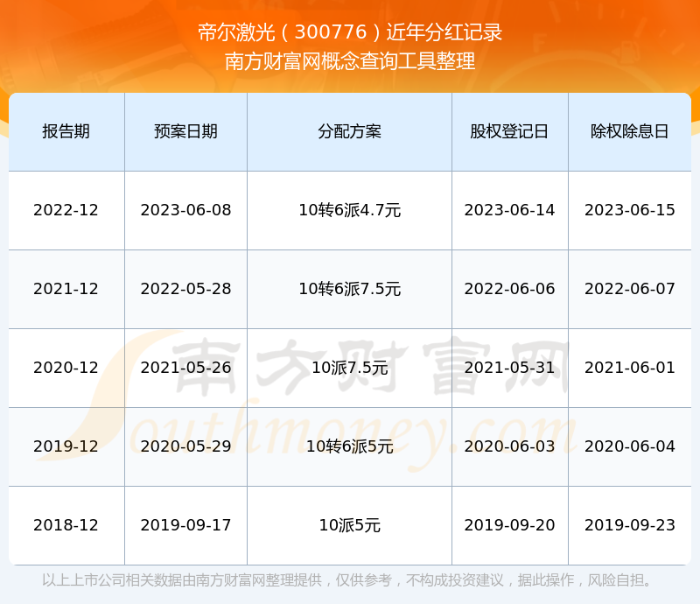Screen dimensions: 700x604
Task: Select the 预案日期 column header
Action: pyautogui.click(x=185, y=131)
